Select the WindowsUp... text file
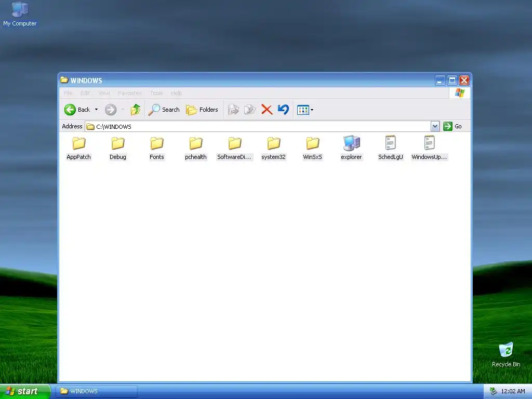The image size is (532, 399). (x=429, y=148)
